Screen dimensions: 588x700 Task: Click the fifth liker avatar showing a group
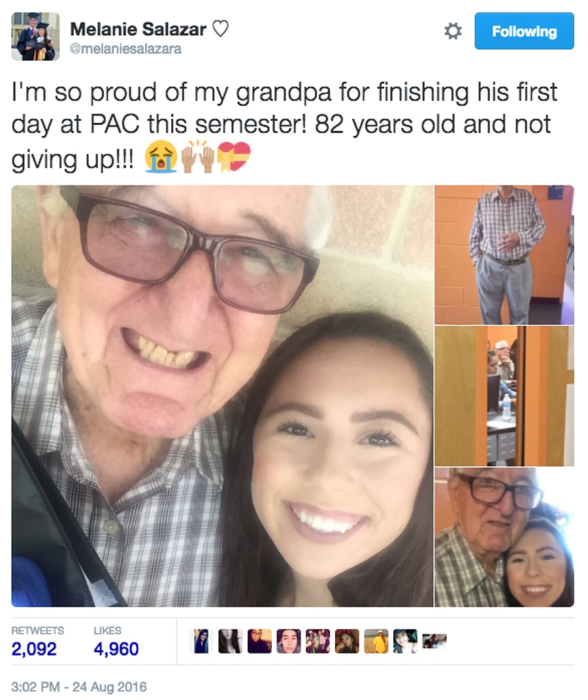pos(318,641)
